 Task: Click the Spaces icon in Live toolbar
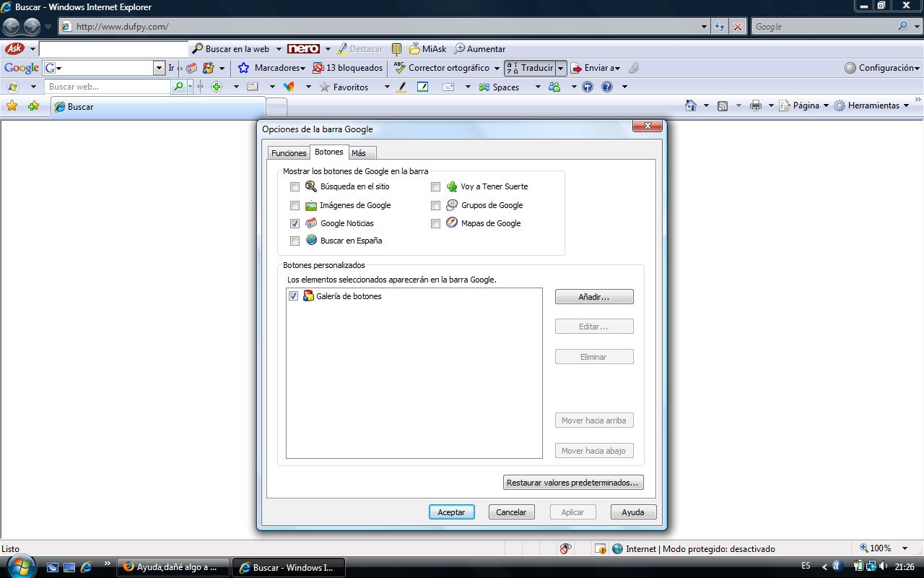(484, 87)
